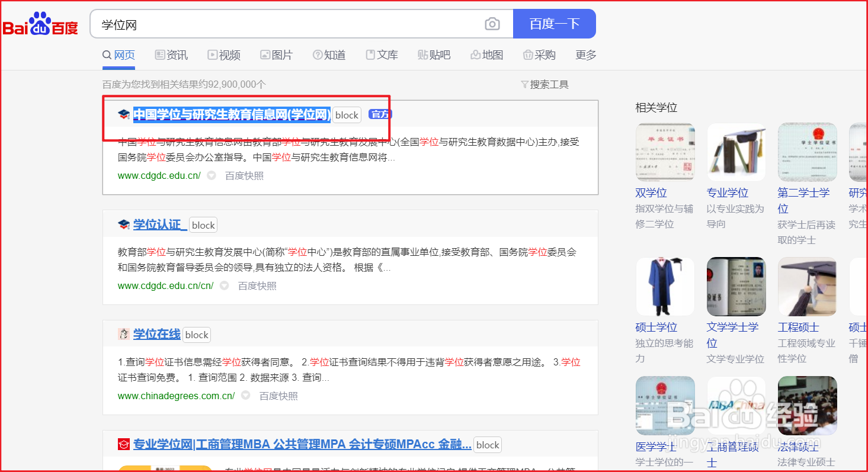The height and width of the screenshot is (472, 868).
Task: Open 专业学位网|工商管理MBA result link
Action: (302, 445)
